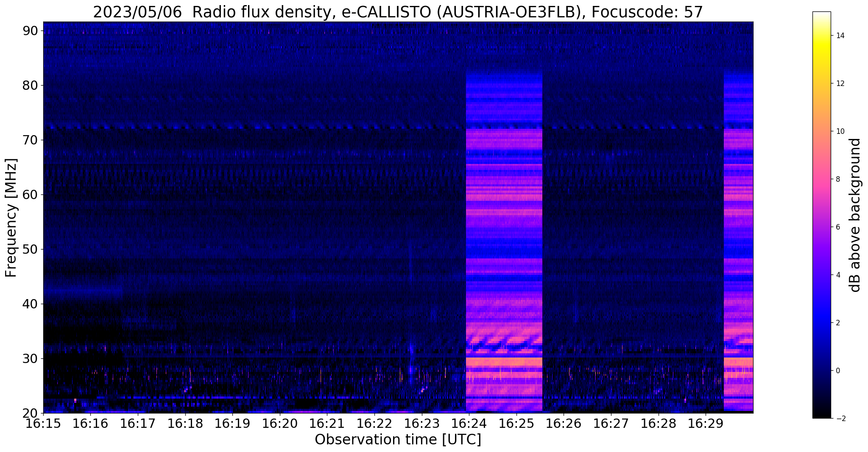Click the 16:16 time tick label
The image size is (868, 452).
click(x=91, y=424)
